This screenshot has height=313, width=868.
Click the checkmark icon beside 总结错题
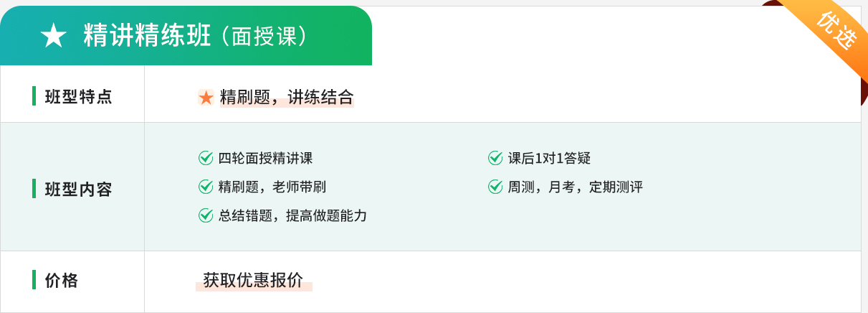click(206, 215)
